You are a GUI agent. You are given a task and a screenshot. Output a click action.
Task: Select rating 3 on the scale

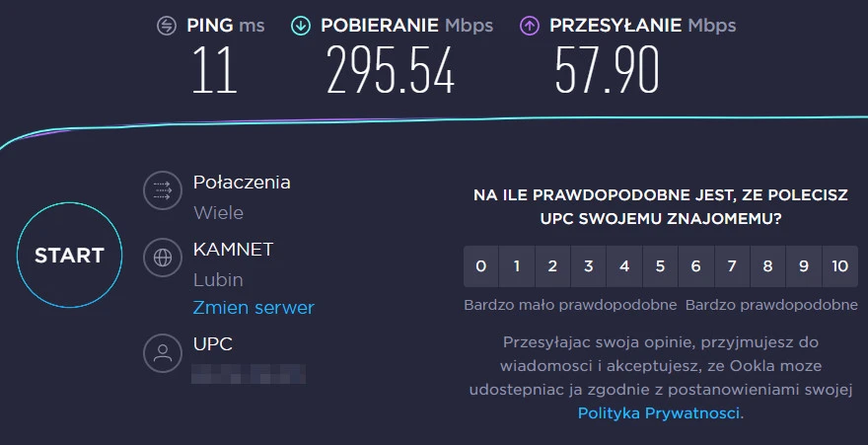point(588,265)
